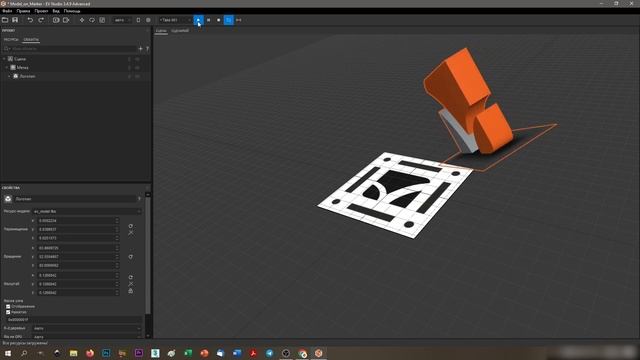
Task: Toggle visibility of the Логотип row
Action: [138, 76]
